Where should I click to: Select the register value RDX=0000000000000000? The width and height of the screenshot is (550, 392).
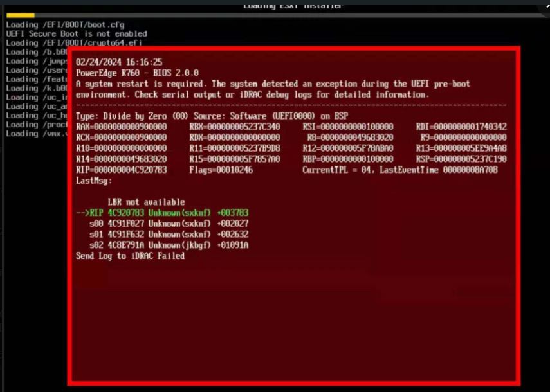click(235, 138)
